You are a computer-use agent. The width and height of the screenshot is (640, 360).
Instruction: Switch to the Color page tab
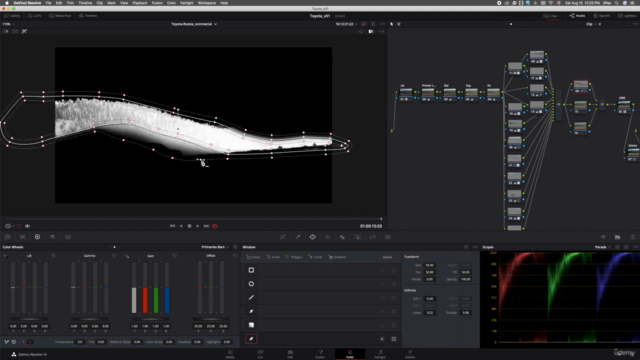[350, 354]
